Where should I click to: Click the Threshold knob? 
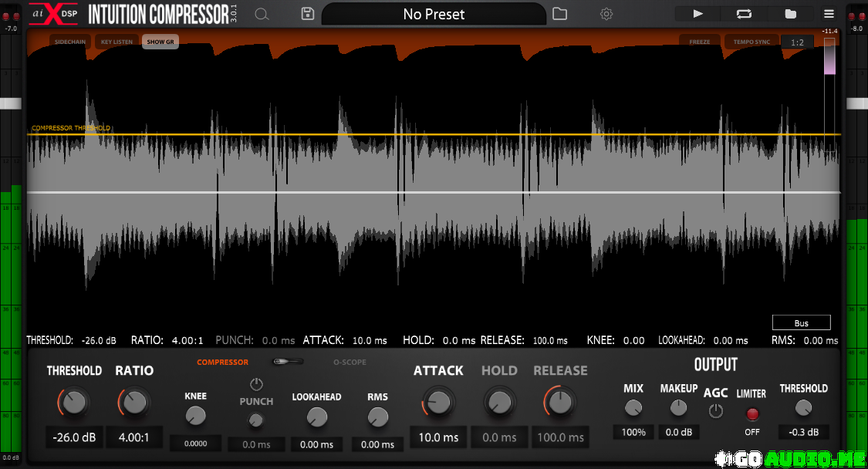tap(73, 403)
